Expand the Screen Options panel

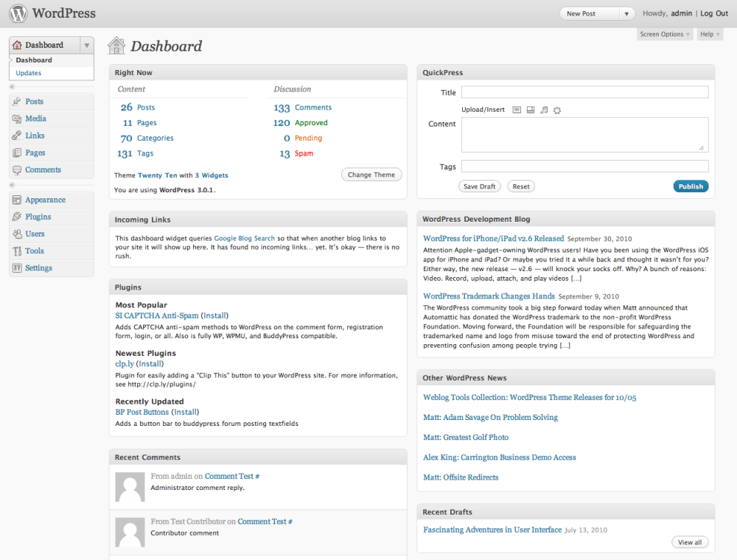(x=665, y=34)
